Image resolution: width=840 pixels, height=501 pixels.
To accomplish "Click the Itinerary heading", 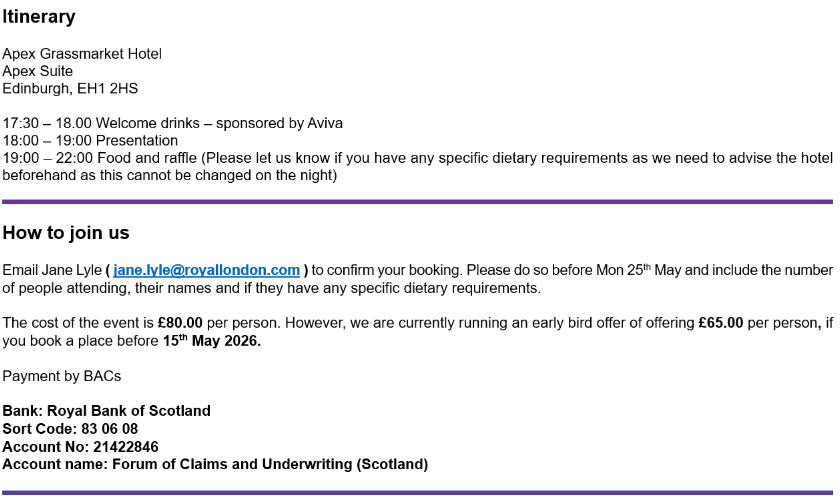I will click(x=39, y=17).
